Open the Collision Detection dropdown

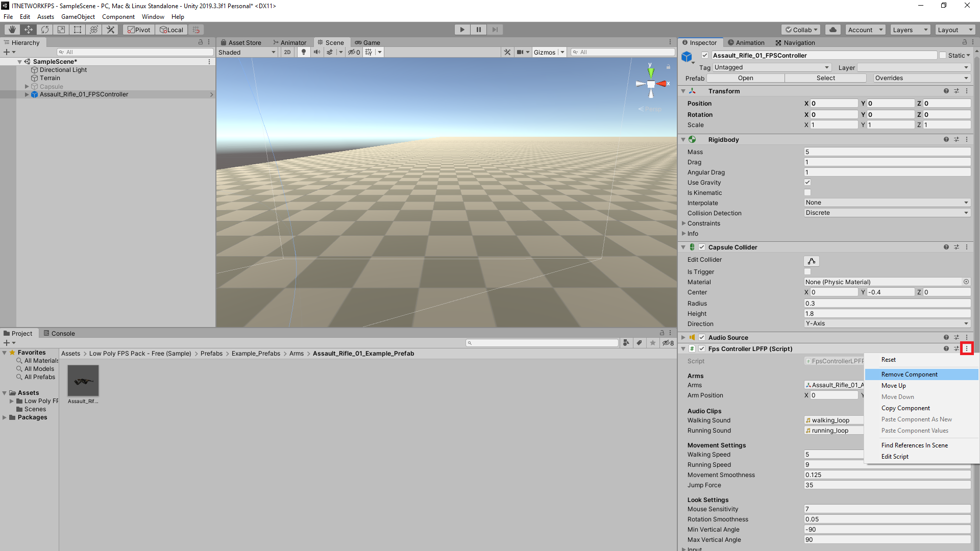[x=887, y=212]
